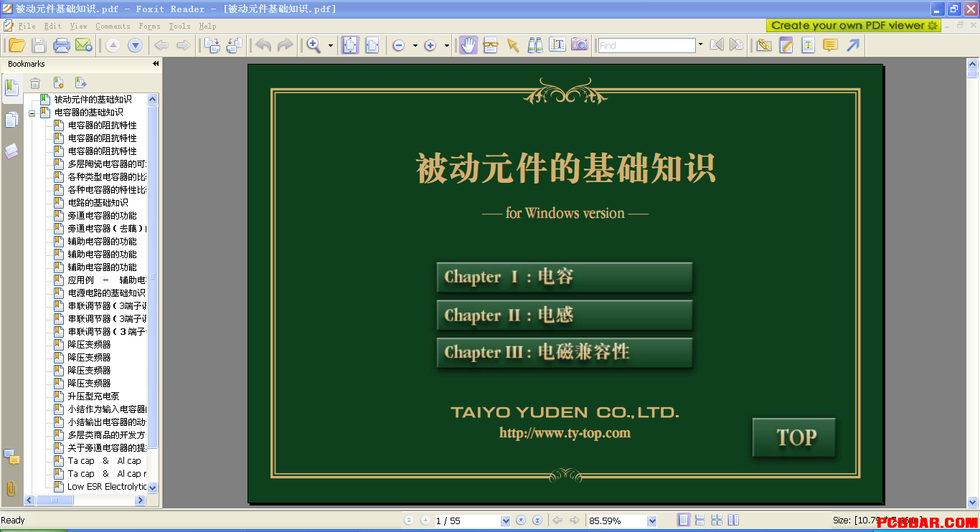Click the Open file folder icon

pos(17,45)
